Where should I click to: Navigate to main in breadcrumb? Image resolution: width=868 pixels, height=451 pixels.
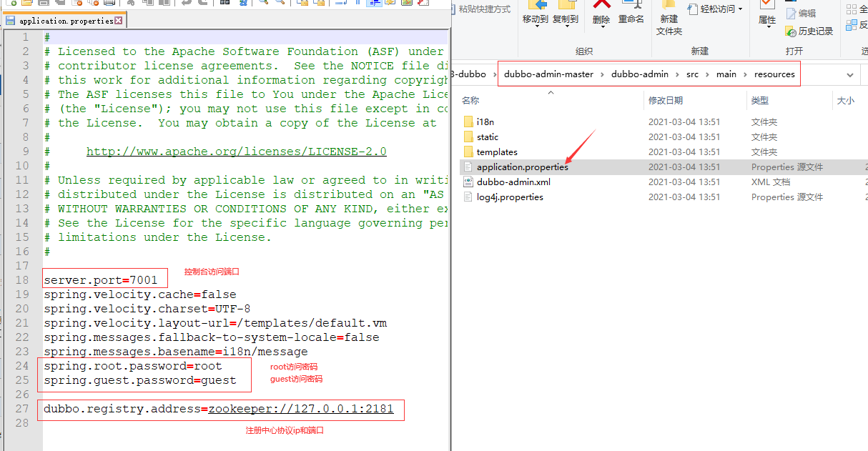(x=726, y=74)
